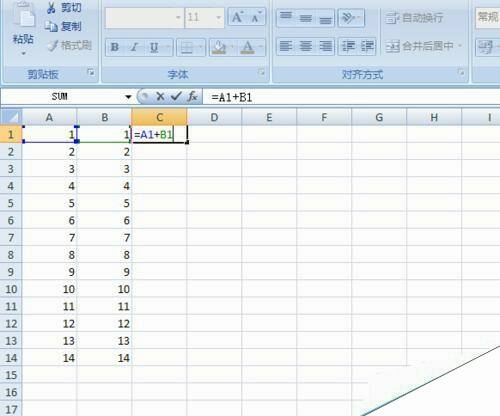The height and width of the screenshot is (416, 500).
Task: Select column C header
Action: coord(159,117)
